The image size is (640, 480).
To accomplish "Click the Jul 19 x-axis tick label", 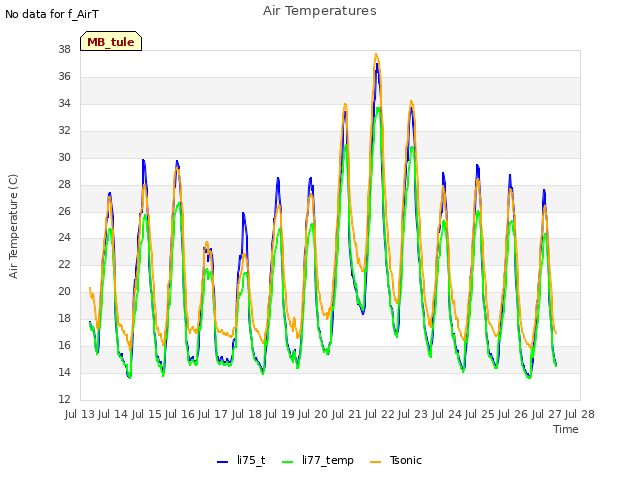I will (x=280, y=414).
